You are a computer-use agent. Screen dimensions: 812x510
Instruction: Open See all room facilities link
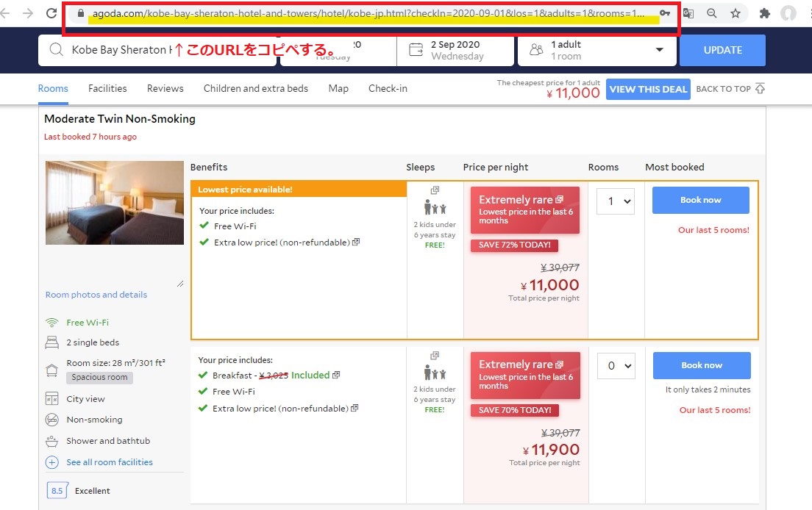point(110,462)
